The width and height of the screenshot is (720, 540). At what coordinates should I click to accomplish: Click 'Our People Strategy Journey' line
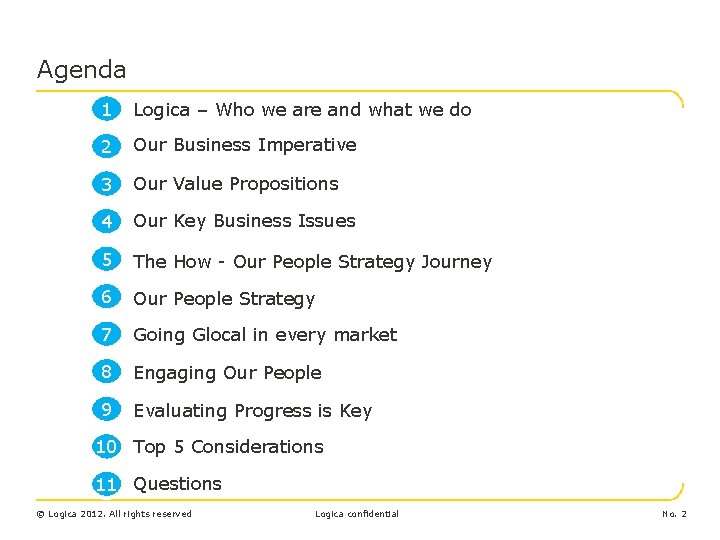tap(312, 262)
